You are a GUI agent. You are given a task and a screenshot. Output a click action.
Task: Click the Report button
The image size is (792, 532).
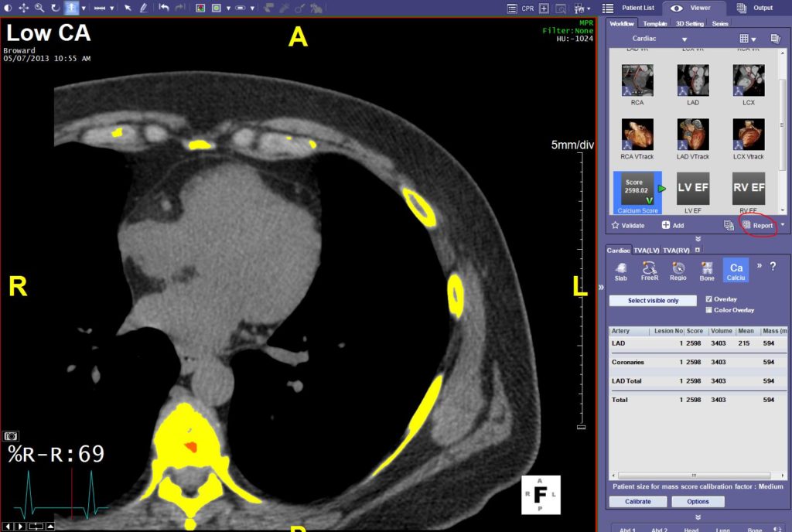coord(758,226)
